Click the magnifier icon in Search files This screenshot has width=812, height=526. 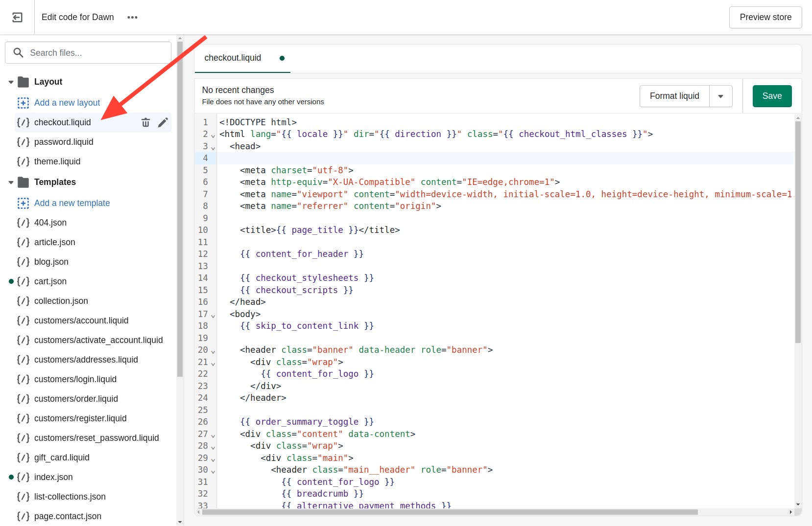pyautogui.click(x=18, y=52)
